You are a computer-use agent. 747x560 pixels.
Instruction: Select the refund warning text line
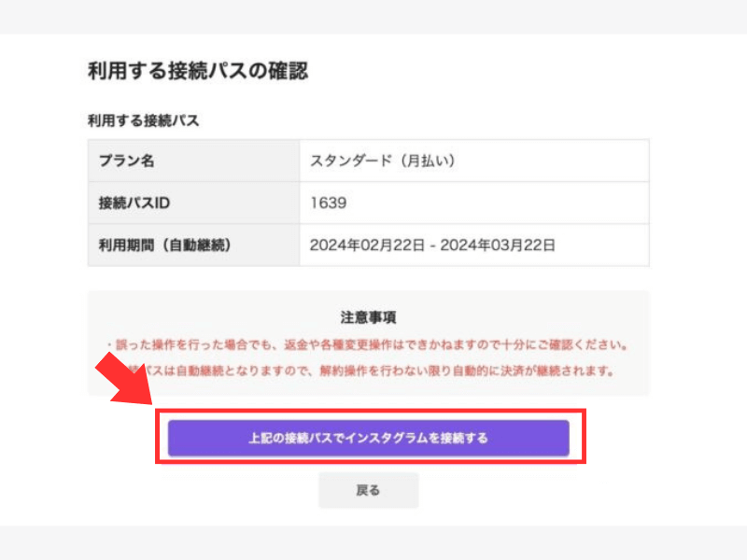click(368, 344)
